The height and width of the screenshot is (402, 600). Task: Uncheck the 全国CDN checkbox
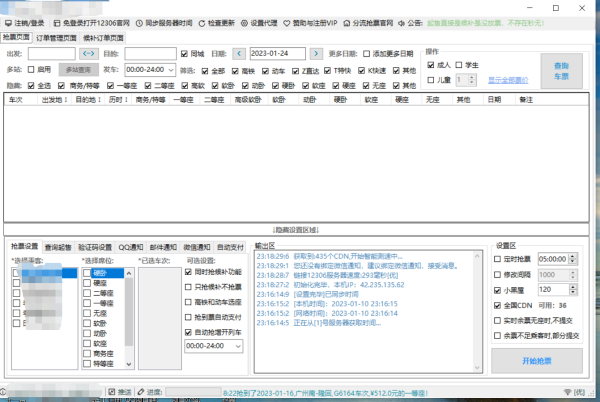tap(499, 304)
